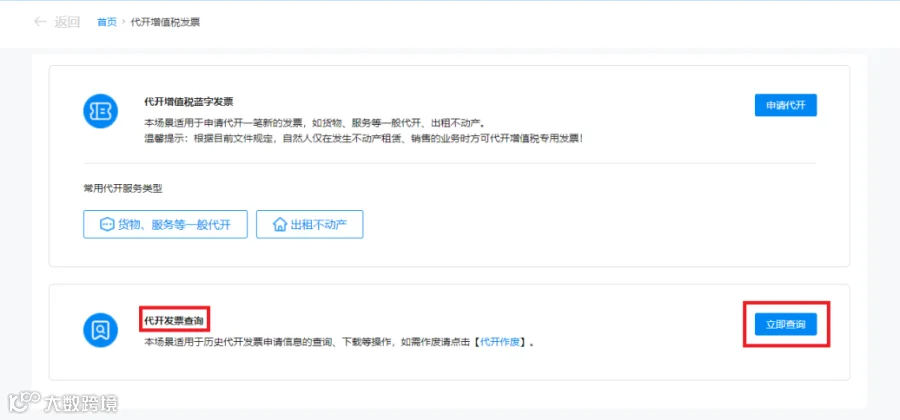900x420 pixels.
Task: Click the back arrow icon
Action: coord(40,22)
